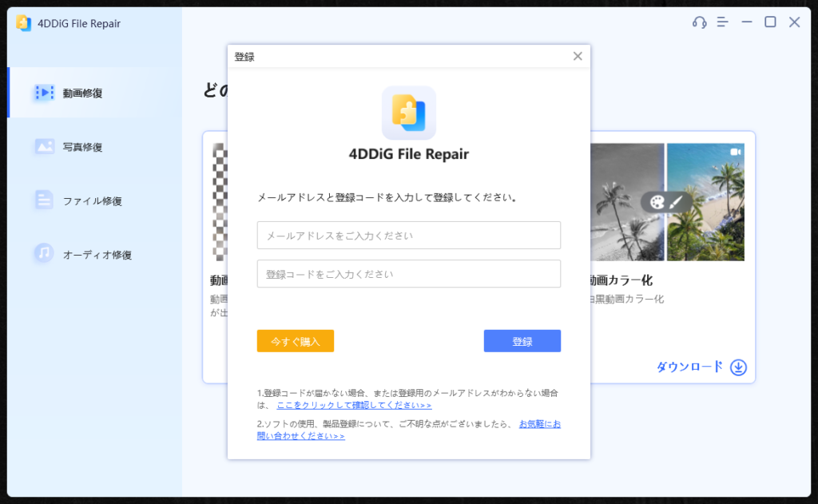Select 写真修復 in the sidebar

click(x=80, y=146)
